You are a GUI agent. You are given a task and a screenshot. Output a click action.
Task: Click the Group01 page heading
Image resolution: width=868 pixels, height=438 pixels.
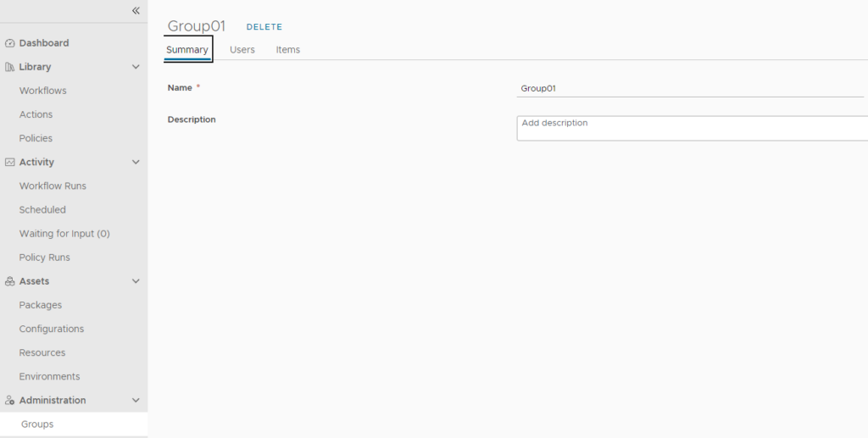click(x=197, y=26)
